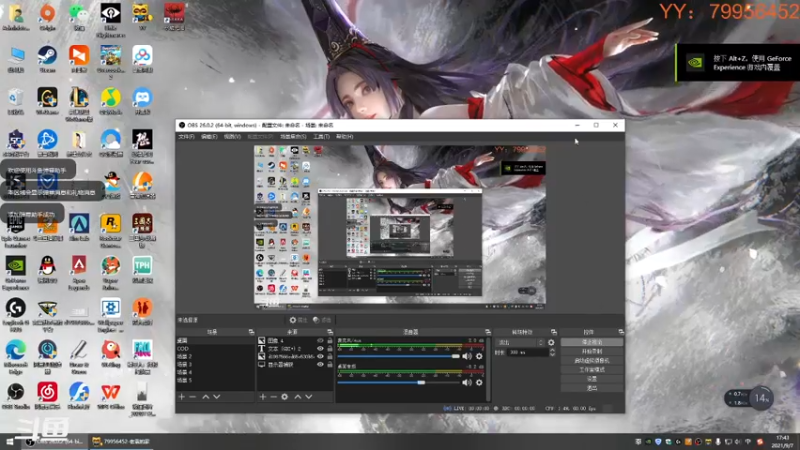This screenshot has width=800, height=450.
Task: Open Windows Start button
Action: pyautogui.click(x=9, y=442)
